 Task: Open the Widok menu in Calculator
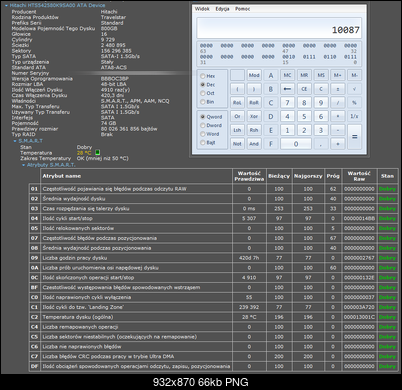pyautogui.click(x=202, y=9)
